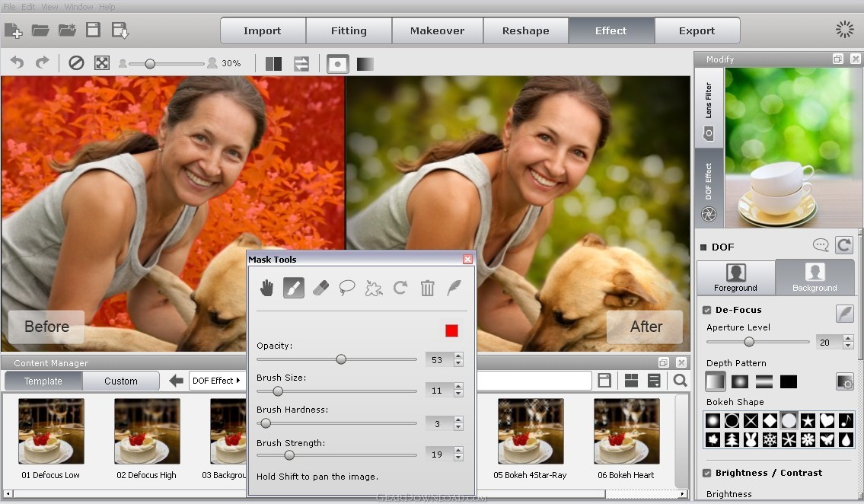Image resolution: width=864 pixels, height=504 pixels.
Task: Choose the lasso selection mask tool
Action: [x=347, y=288]
